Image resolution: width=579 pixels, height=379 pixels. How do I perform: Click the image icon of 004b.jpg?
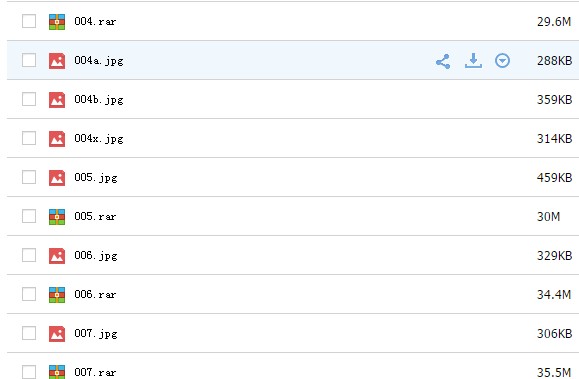click(57, 100)
